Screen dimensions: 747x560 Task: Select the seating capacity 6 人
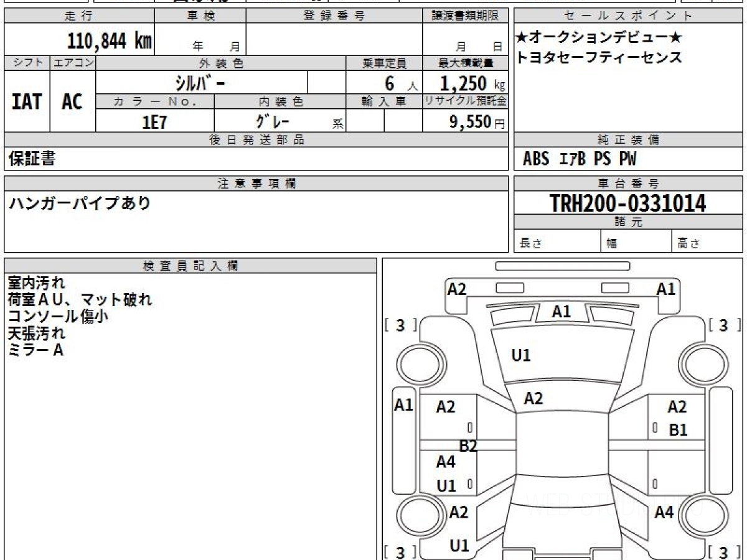[x=401, y=83]
